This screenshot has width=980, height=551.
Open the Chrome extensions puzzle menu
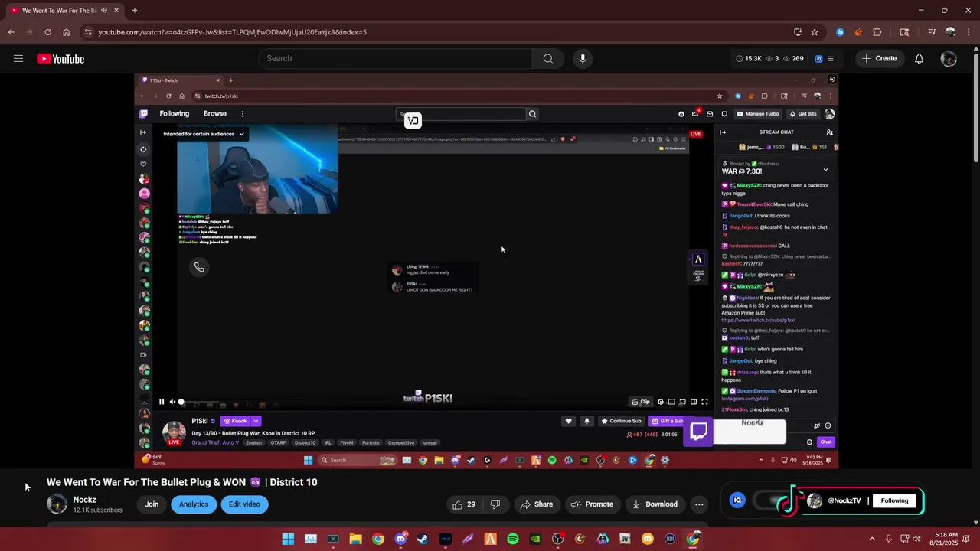[x=877, y=32]
